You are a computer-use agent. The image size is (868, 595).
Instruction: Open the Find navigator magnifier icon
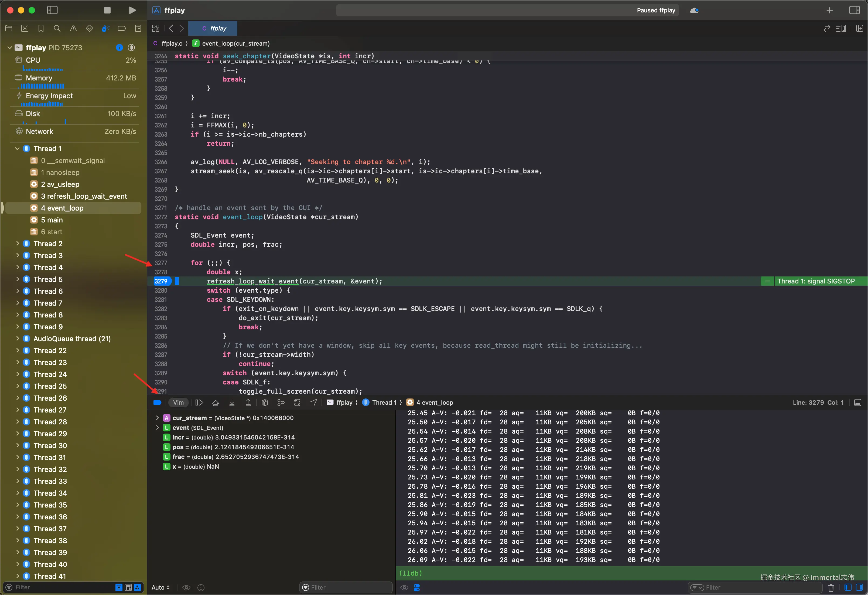point(57,28)
